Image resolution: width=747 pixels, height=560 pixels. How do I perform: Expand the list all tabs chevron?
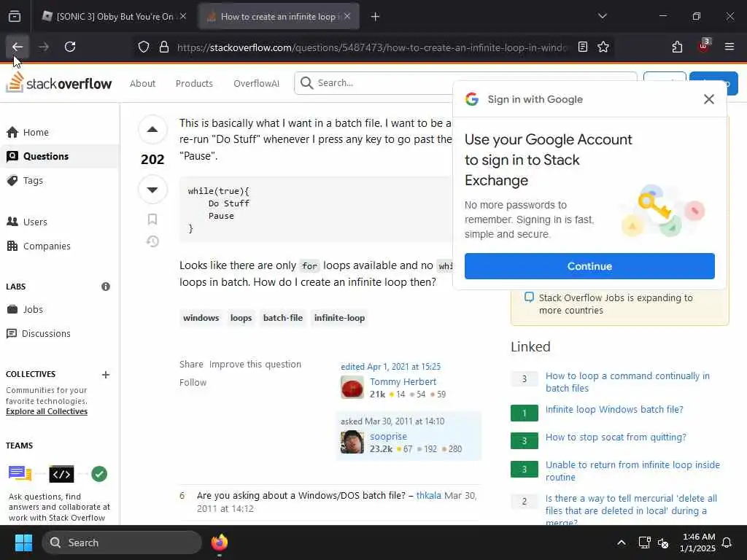[x=603, y=16]
